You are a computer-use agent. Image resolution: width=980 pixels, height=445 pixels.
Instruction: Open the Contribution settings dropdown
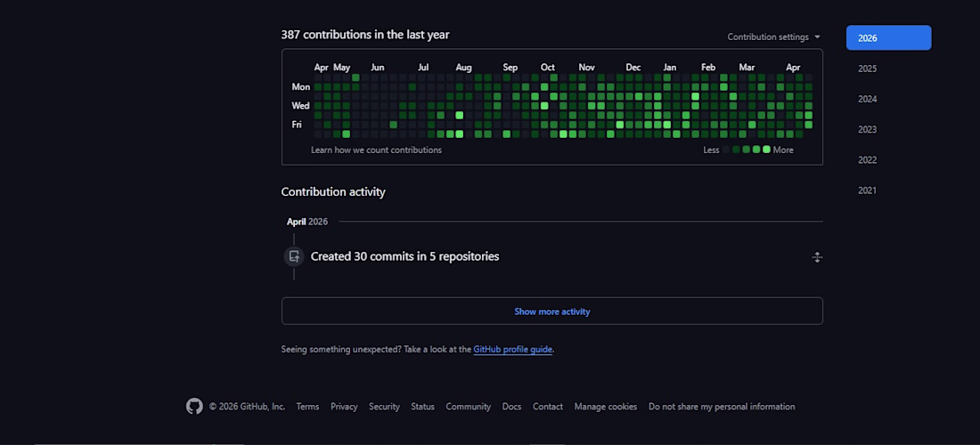click(x=773, y=36)
